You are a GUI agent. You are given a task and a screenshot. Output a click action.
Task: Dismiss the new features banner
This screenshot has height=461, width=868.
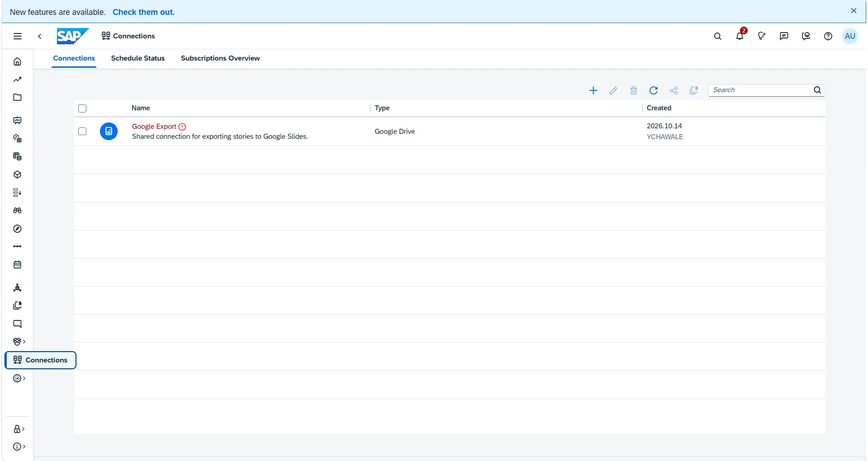point(854,11)
